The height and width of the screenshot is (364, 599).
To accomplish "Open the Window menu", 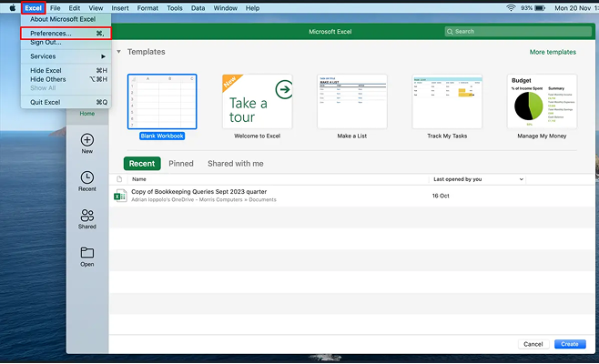I will tap(226, 7).
